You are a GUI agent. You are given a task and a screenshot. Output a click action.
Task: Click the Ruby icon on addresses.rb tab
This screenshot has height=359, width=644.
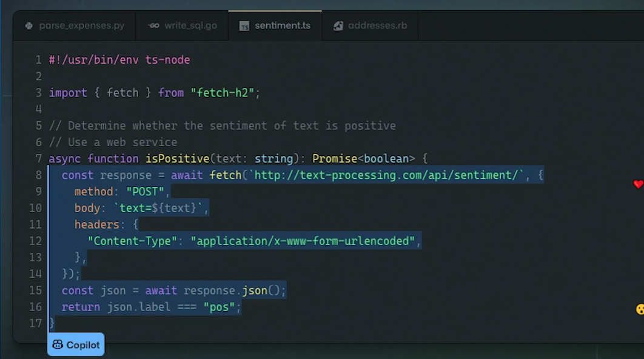pyautogui.click(x=338, y=26)
